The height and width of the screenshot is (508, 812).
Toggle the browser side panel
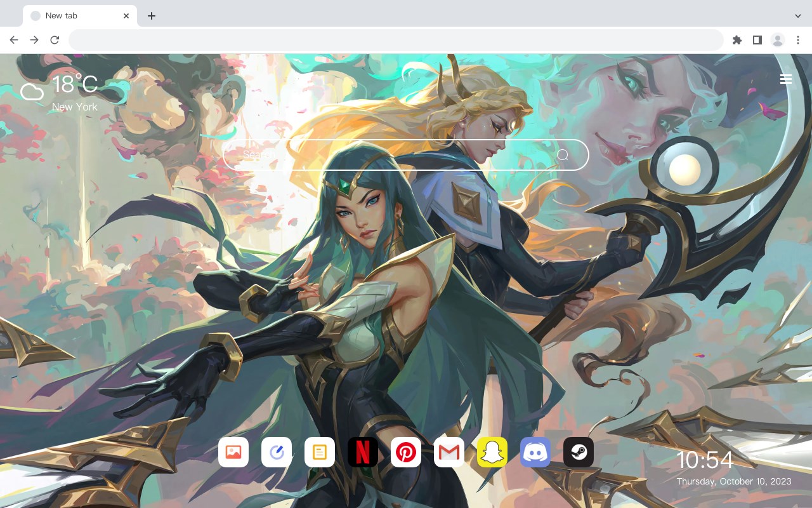coord(757,40)
